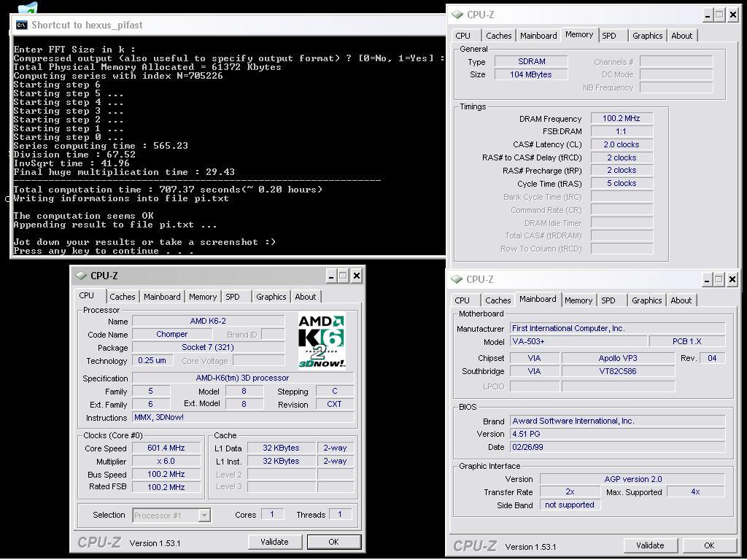Viewport: 747px width, 560px height.
Task: Click the Chipset name Apollo VP3
Action: click(618, 358)
